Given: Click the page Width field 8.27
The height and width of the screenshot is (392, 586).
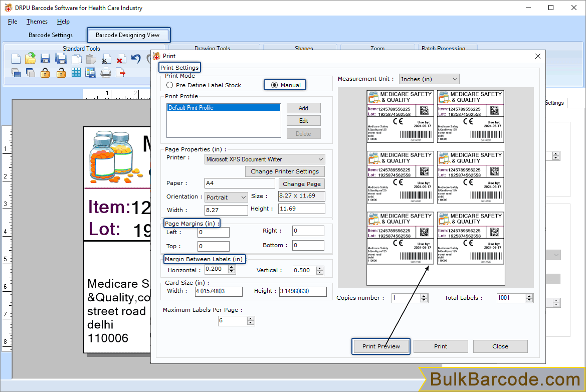Looking at the screenshot, I should 226,210.
